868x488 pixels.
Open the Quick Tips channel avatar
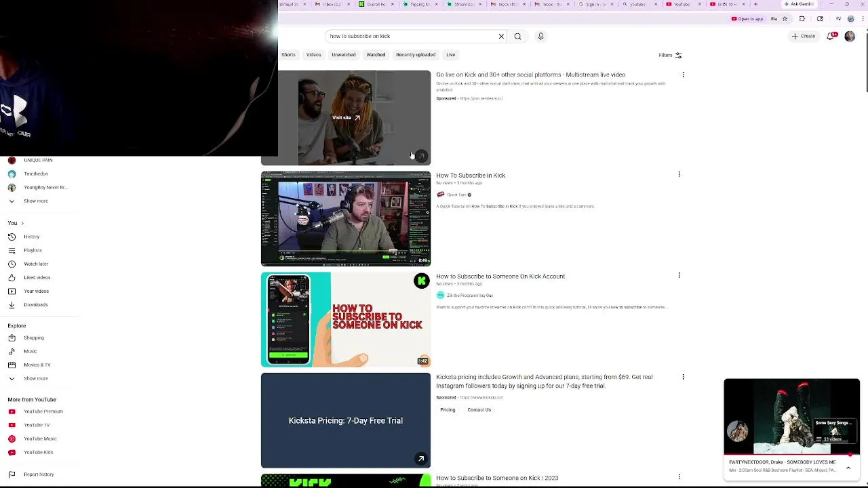pyautogui.click(x=440, y=195)
